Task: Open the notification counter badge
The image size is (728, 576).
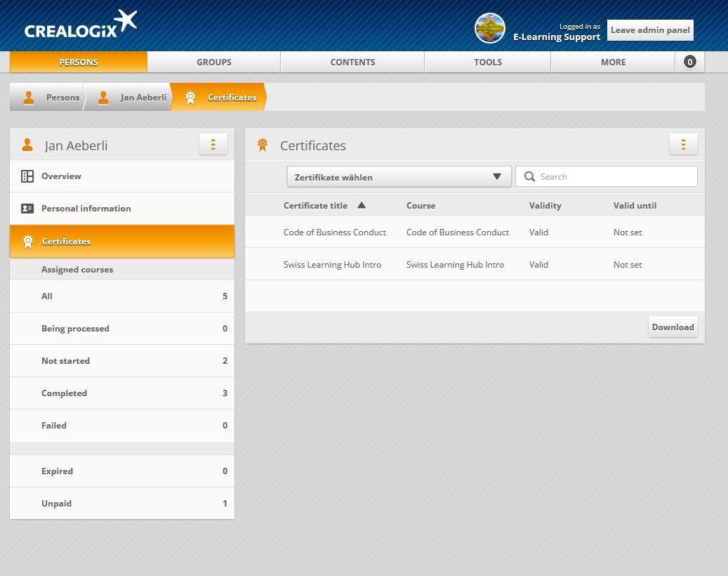Action: point(689,63)
